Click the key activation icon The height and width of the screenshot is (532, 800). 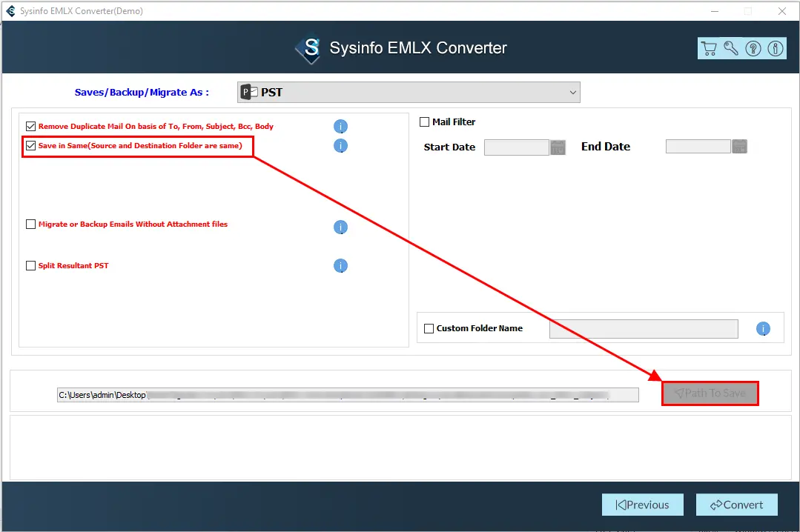[731, 48]
